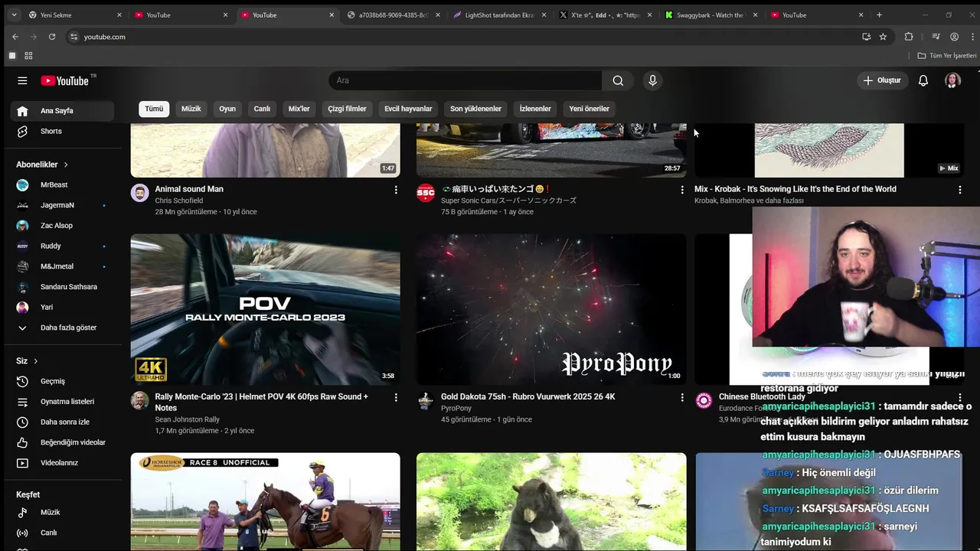Open Zac Alsop channel subscription
The image size is (980, 551).
pos(62,226)
